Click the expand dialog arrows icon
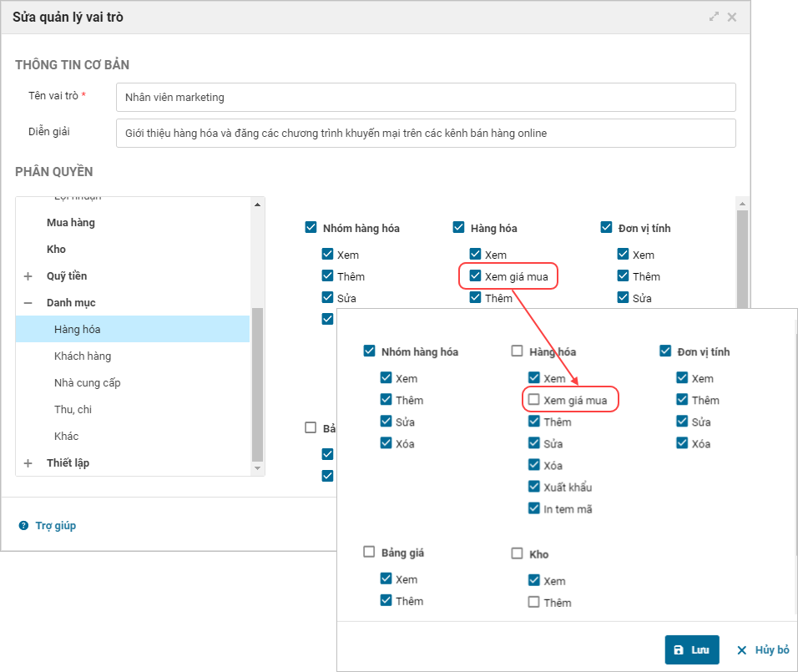 pyautogui.click(x=714, y=17)
